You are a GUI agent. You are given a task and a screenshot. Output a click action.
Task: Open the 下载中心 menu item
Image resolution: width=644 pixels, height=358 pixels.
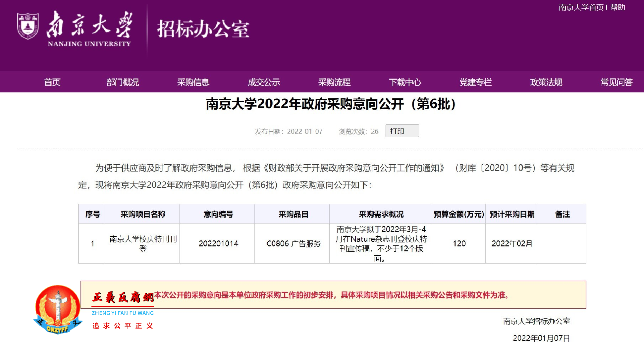(405, 82)
